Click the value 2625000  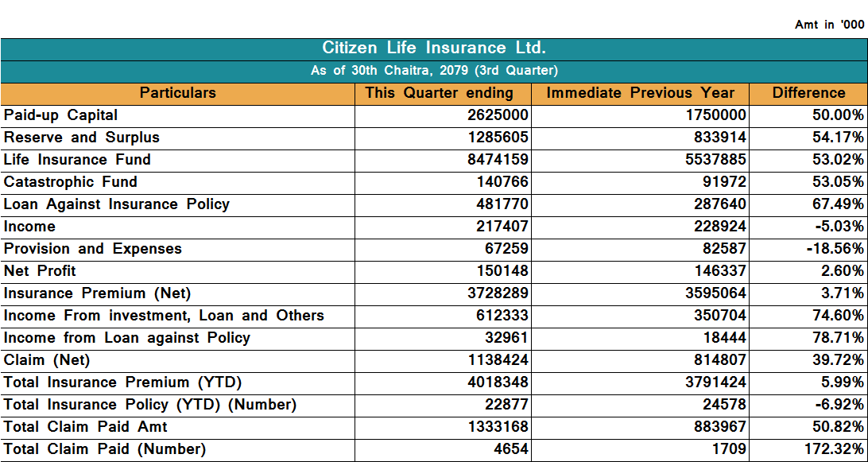click(500, 115)
